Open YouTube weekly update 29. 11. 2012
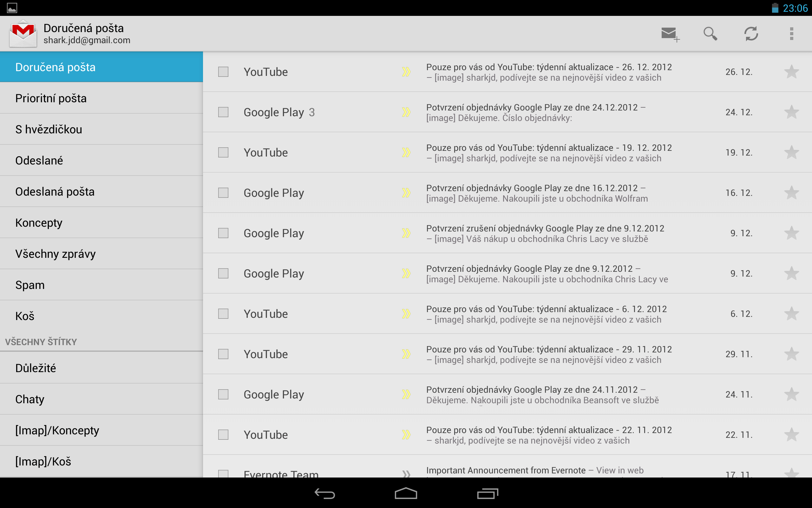 [x=507, y=354]
